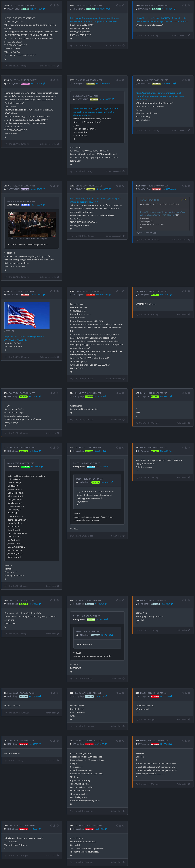Viewport: 195px width, 868px height.
Task: Click 'Godfather III' text in post 274
Action: 76,406
